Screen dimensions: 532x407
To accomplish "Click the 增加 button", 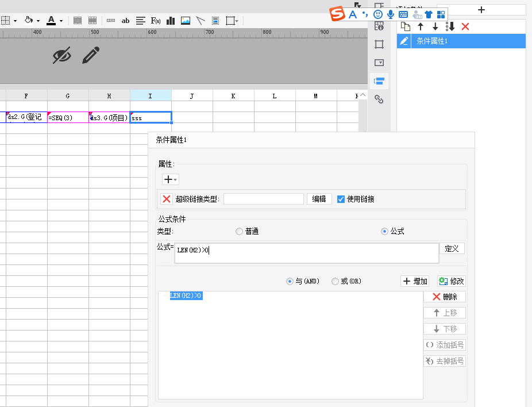I will (415, 281).
